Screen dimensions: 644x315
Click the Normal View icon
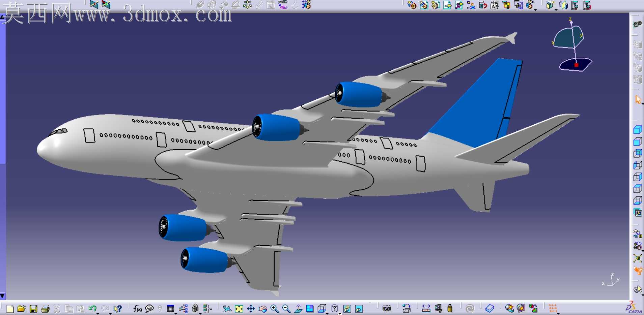298,309
